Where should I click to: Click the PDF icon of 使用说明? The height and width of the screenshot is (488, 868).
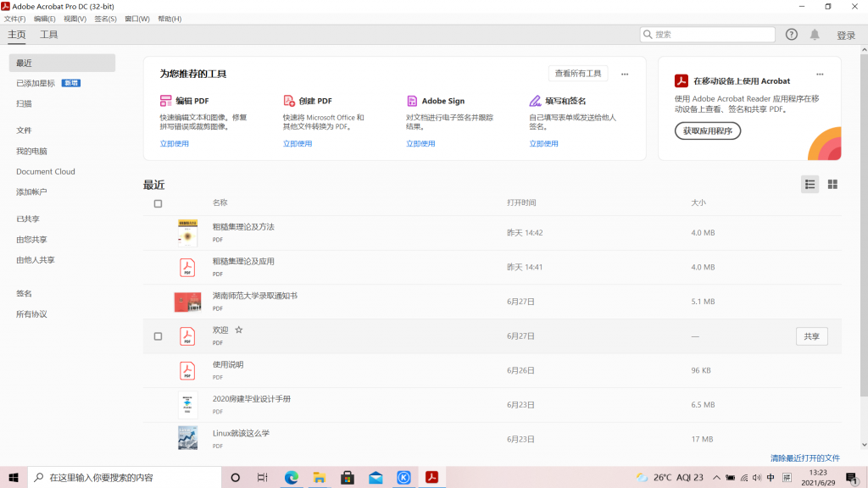click(x=187, y=371)
